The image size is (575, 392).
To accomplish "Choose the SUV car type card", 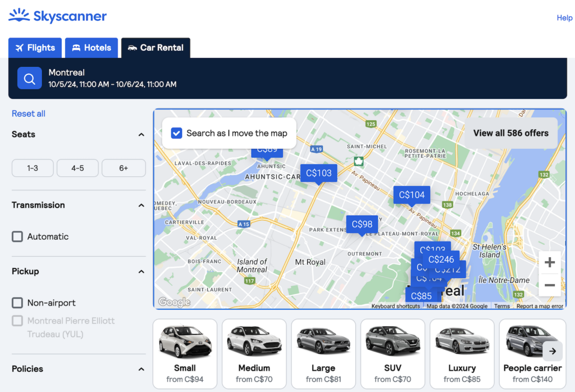I will [393, 354].
